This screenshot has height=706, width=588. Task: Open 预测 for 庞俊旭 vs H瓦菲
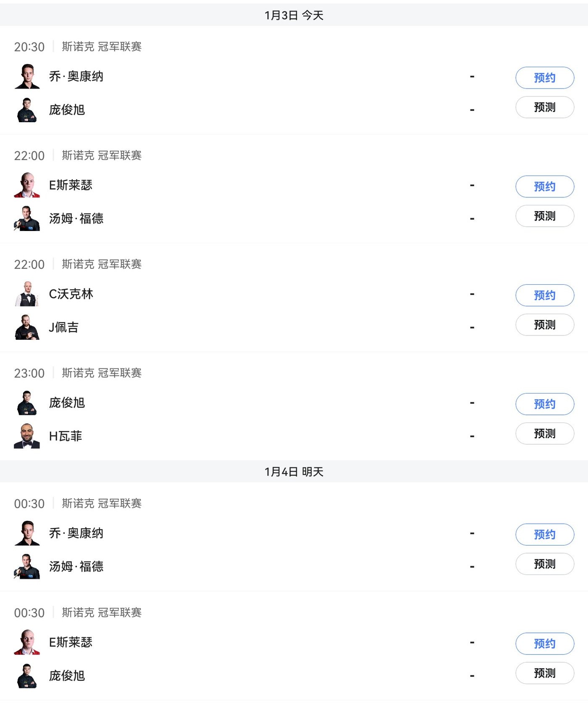544,433
